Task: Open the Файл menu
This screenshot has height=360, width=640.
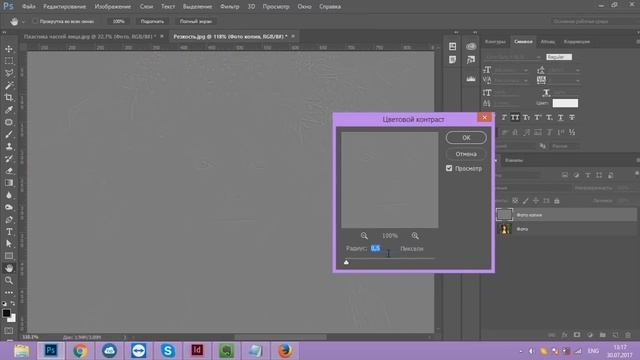Action: click(29, 7)
